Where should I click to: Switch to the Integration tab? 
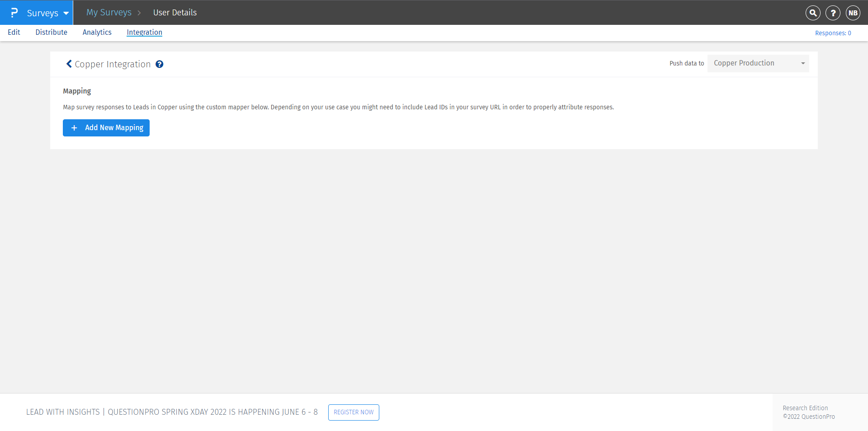coord(144,32)
